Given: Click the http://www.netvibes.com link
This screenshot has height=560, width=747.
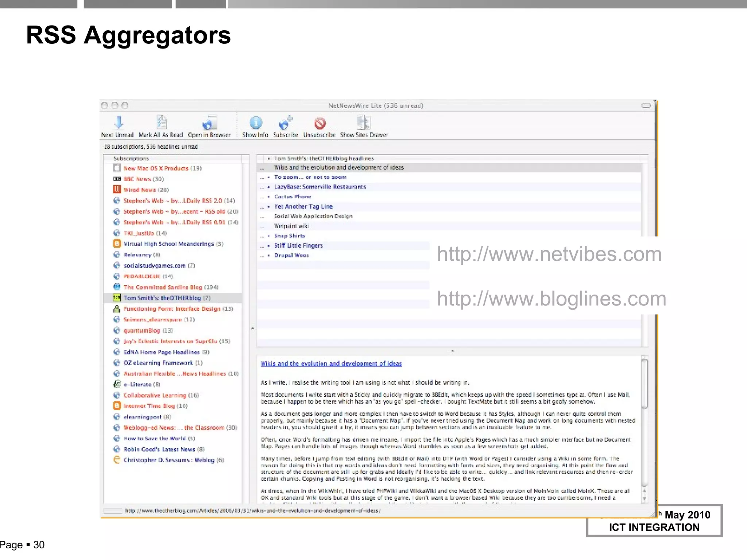Looking at the screenshot, I should 549,254.
